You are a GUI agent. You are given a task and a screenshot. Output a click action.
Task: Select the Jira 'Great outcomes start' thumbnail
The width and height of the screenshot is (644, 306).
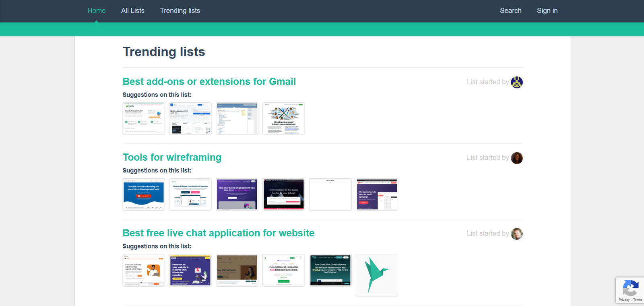tap(190, 118)
